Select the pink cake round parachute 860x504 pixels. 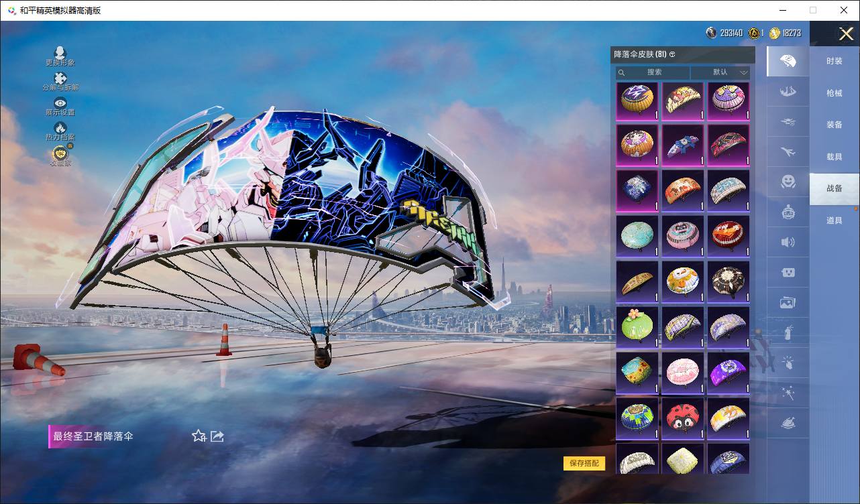pos(683,372)
